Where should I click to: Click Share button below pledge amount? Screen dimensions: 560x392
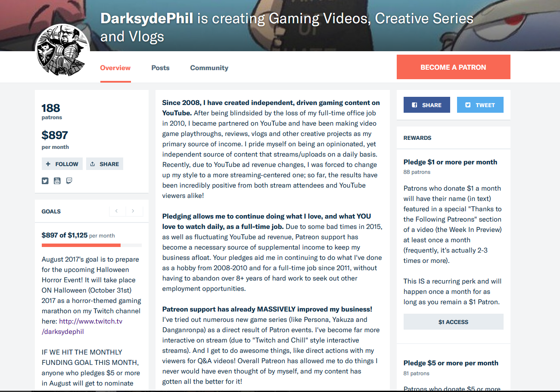(x=105, y=164)
